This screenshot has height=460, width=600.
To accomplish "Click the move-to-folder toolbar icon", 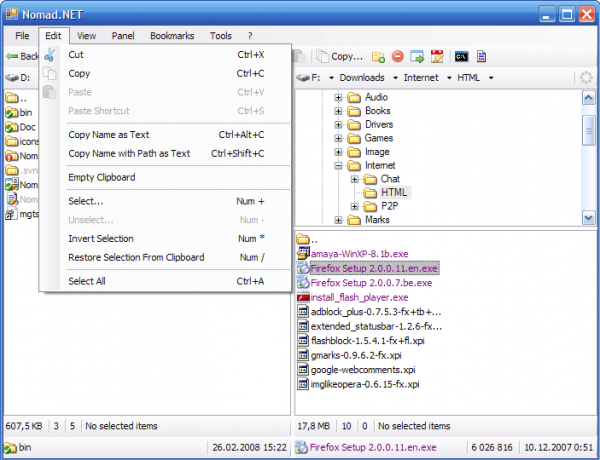I will [417, 57].
